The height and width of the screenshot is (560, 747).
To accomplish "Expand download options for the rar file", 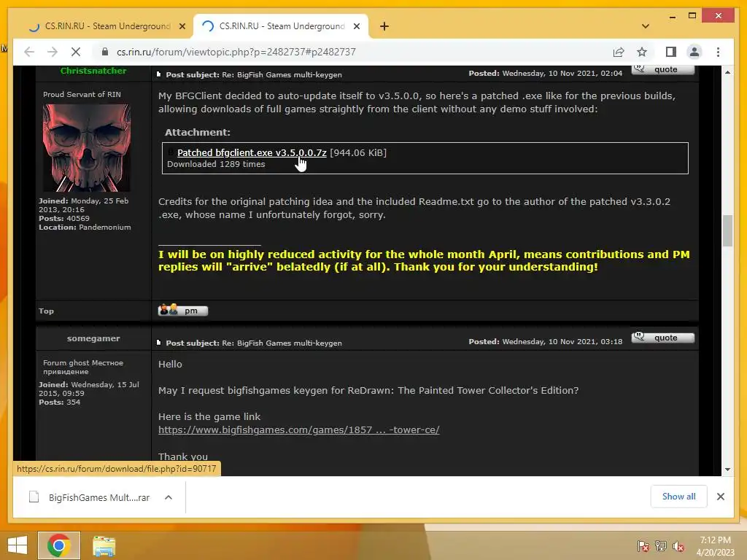I will point(169,497).
